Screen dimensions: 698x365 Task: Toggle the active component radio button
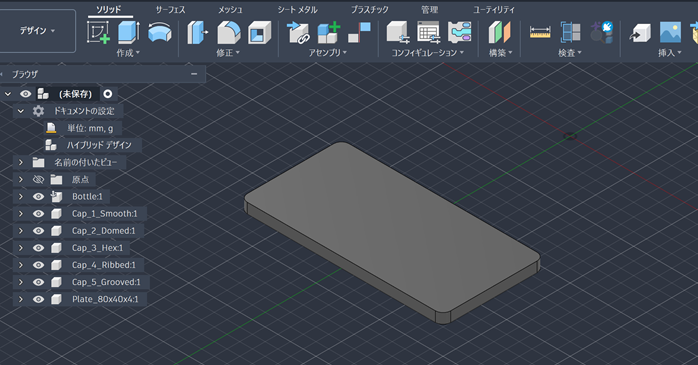(107, 93)
